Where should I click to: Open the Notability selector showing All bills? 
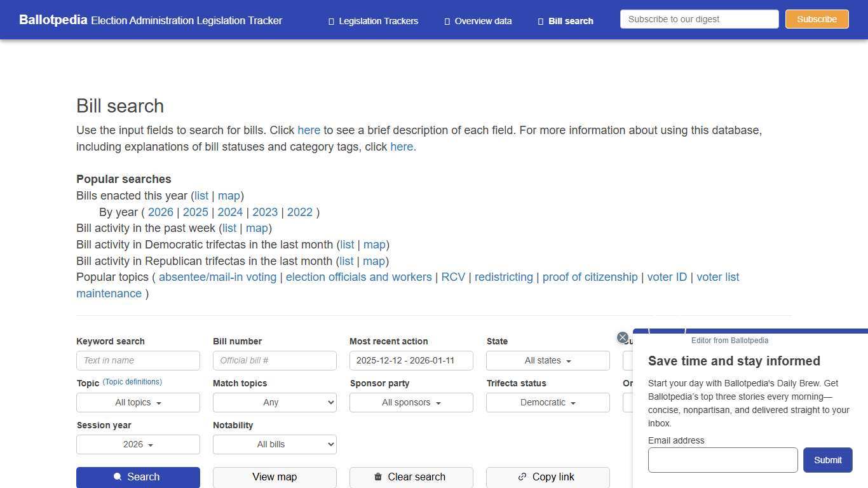(x=275, y=444)
